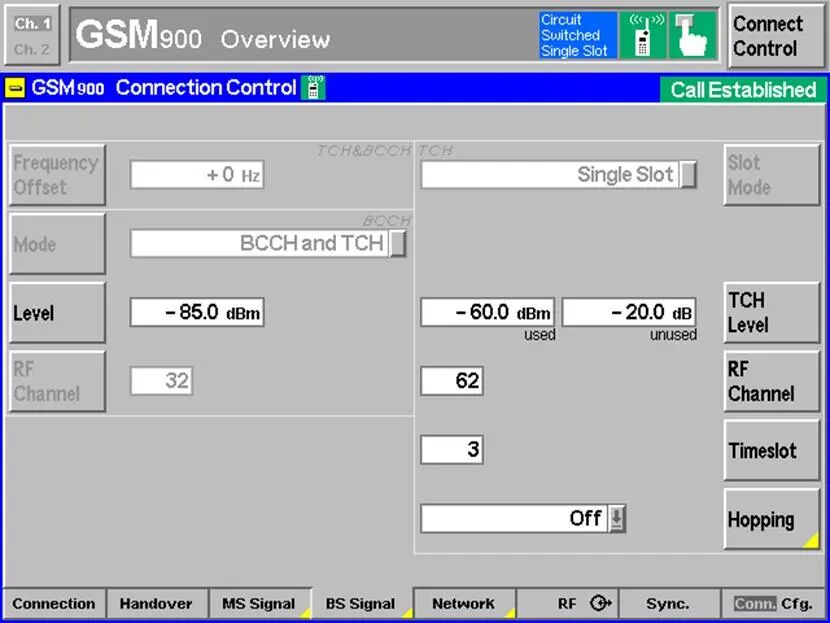
Task: Click the Slot Mode softkey
Action: tap(771, 175)
